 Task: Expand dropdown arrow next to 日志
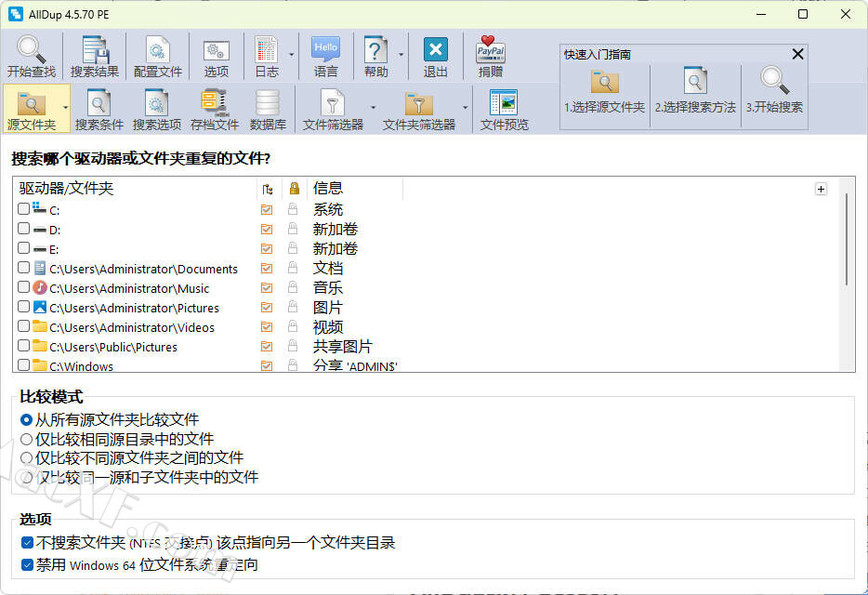[291, 55]
